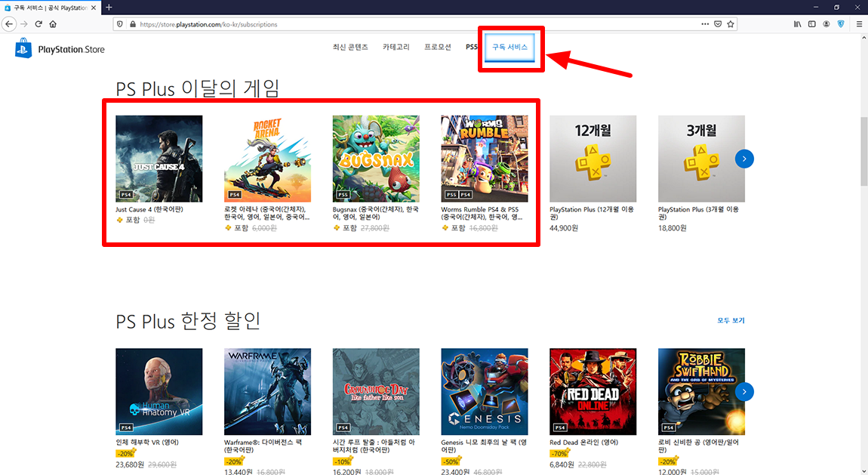Click the browser Forward arrow
Screen dimensions: 868x475
click(x=24, y=24)
